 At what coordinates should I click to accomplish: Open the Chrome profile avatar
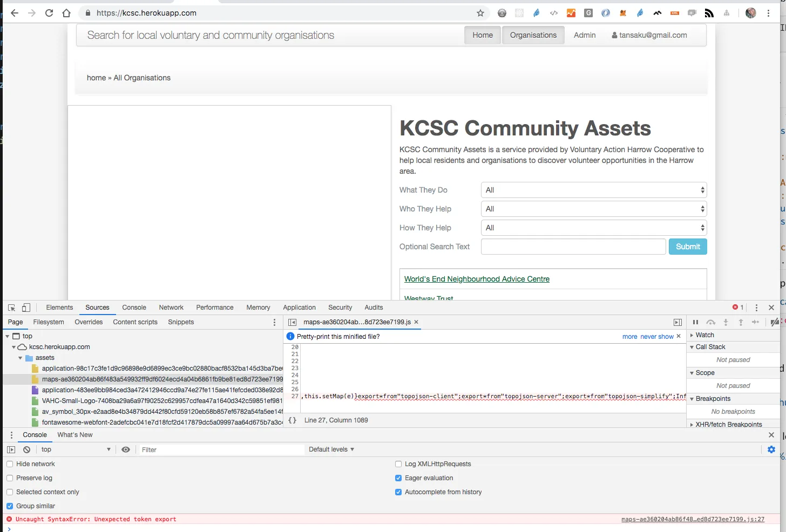pyautogui.click(x=751, y=13)
